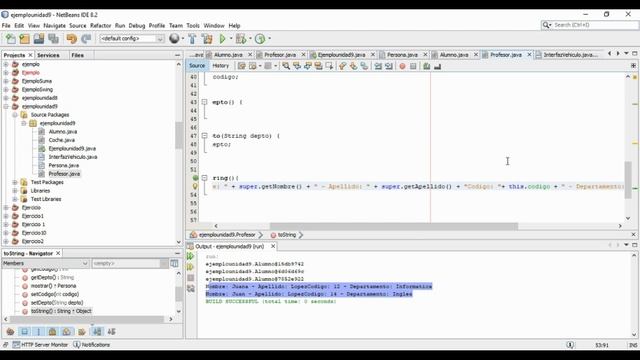Stop macro recording square icon
The image size is (640, 360).
[413, 66]
